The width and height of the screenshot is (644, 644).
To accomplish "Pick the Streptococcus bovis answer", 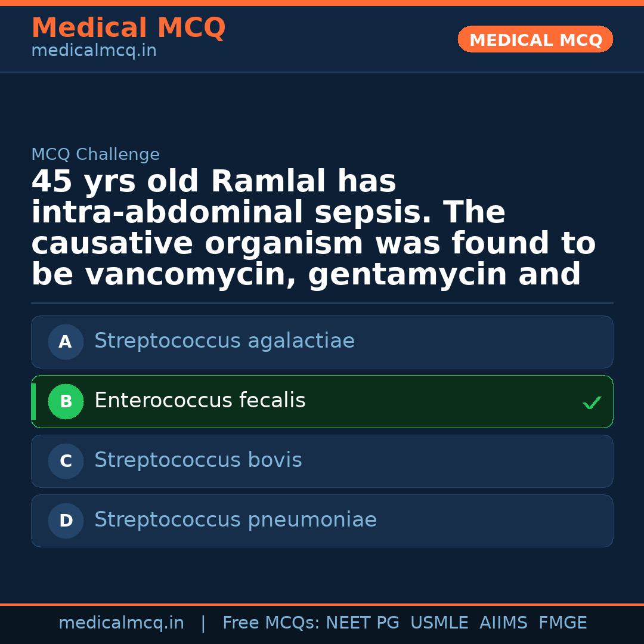I will coord(198,460).
